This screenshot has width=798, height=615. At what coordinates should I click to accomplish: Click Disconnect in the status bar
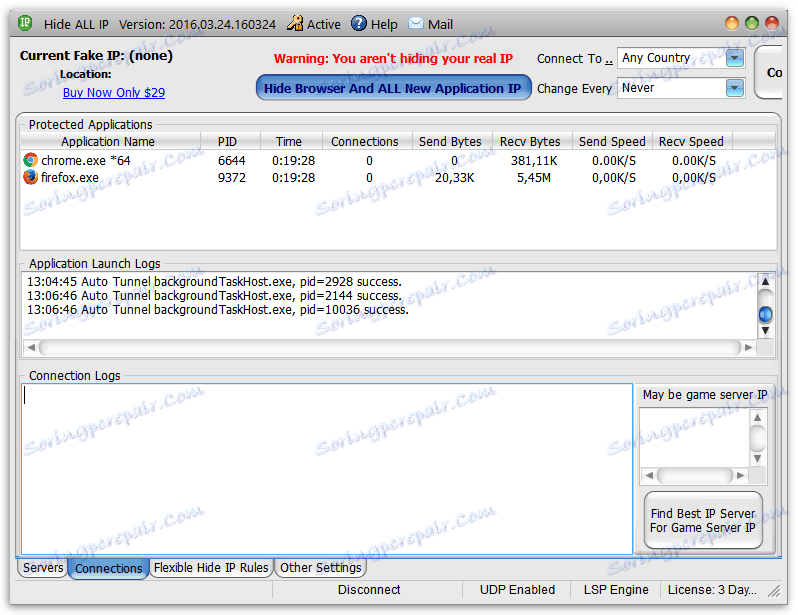tap(369, 590)
